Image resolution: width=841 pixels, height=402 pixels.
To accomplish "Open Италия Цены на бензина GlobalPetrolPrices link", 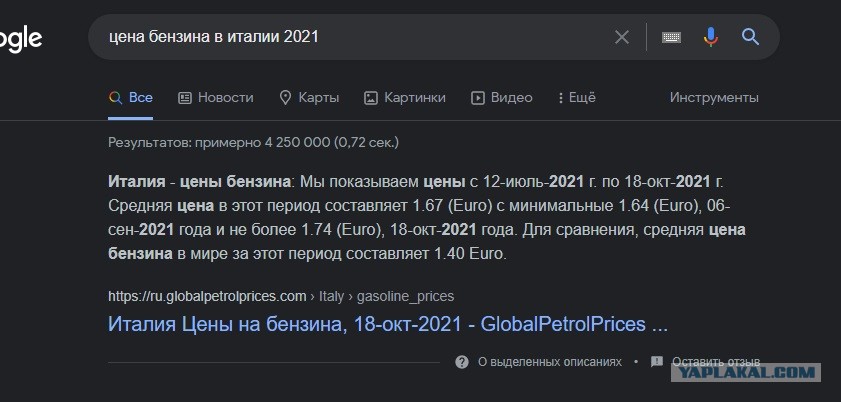I will (388, 324).
